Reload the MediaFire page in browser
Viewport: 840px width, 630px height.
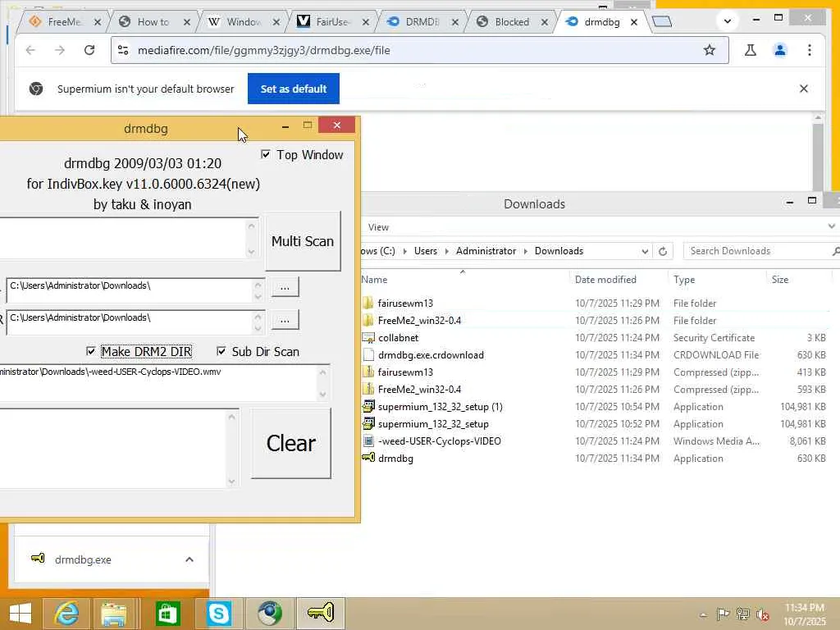coord(89,50)
